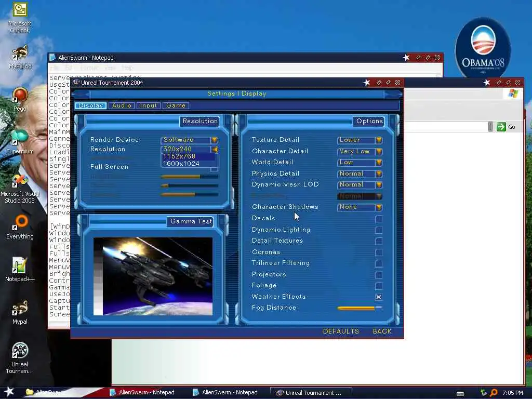
Task: Click the Everything search icon in system tray
Action: pos(494,393)
